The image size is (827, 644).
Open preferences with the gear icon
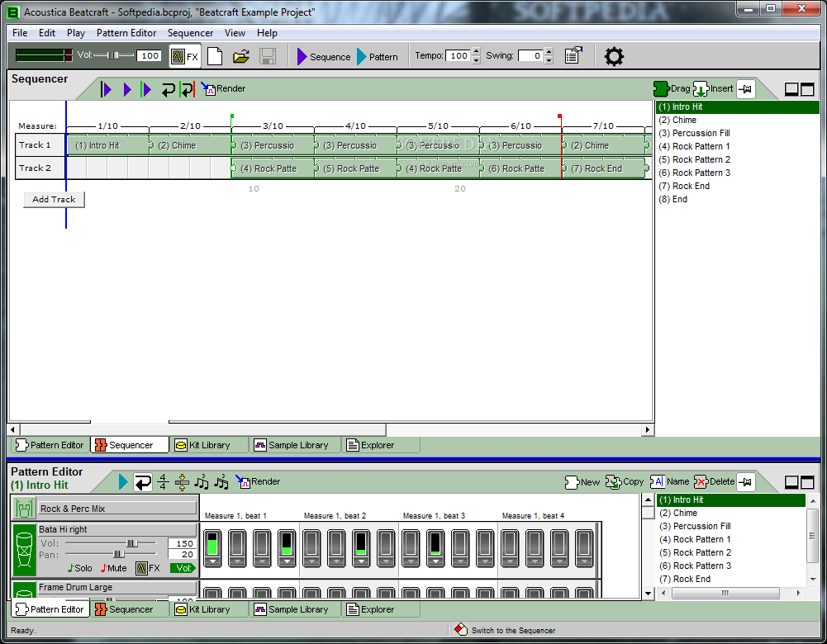[614, 56]
